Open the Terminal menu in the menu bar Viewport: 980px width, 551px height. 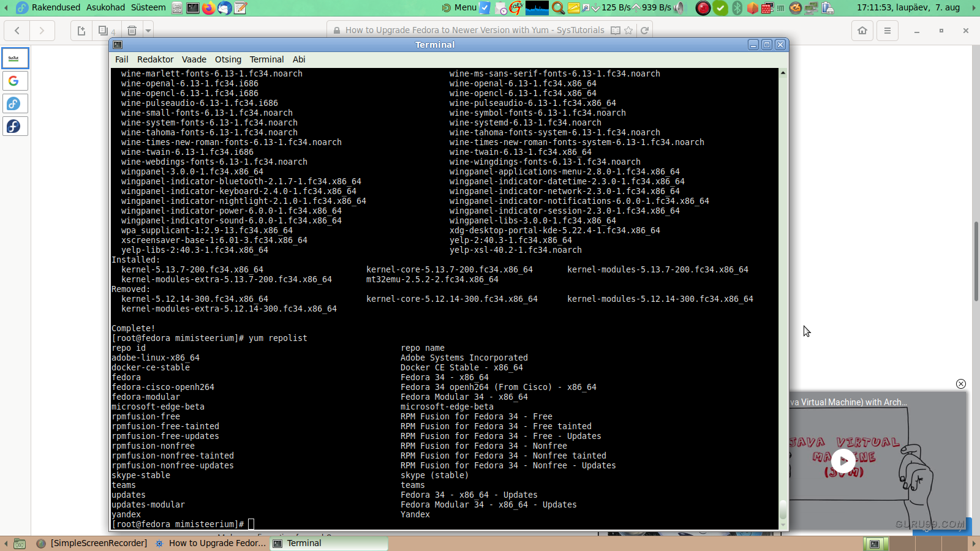click(267, 59)
